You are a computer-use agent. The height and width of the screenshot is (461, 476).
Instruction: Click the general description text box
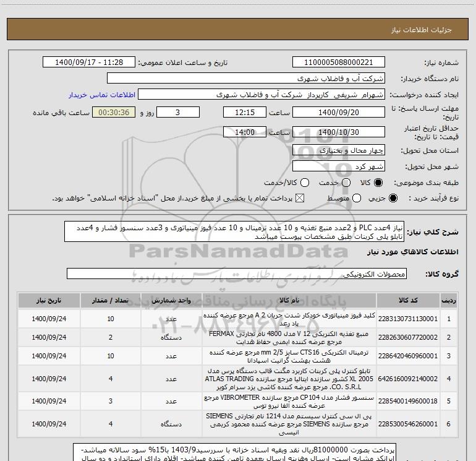[234, 232]
